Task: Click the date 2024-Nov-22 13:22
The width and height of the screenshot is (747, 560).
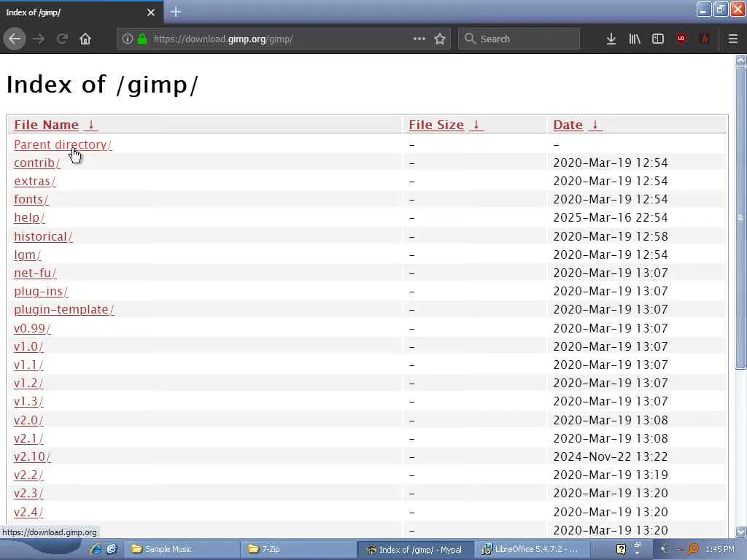Action: [x=611, y=456]
